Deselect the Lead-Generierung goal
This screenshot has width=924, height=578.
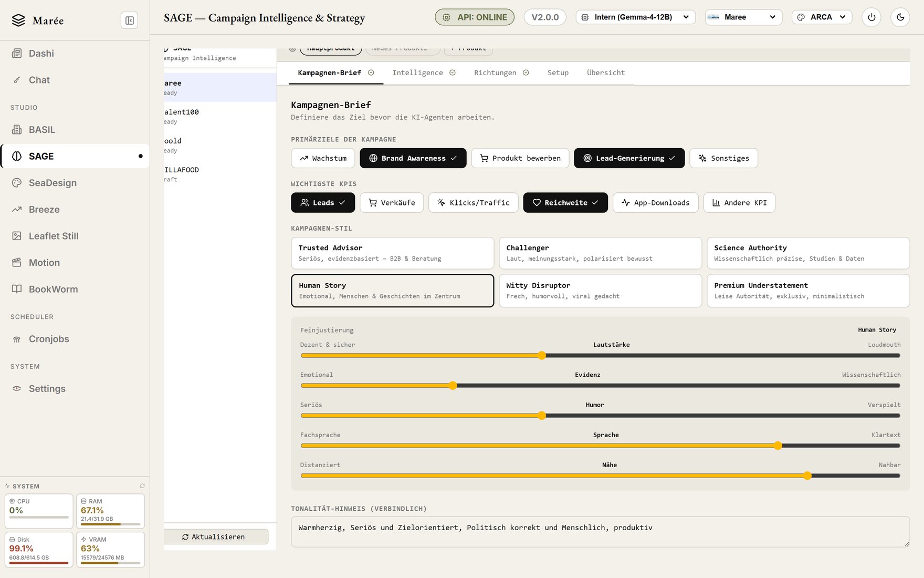(x=629, y=158)
